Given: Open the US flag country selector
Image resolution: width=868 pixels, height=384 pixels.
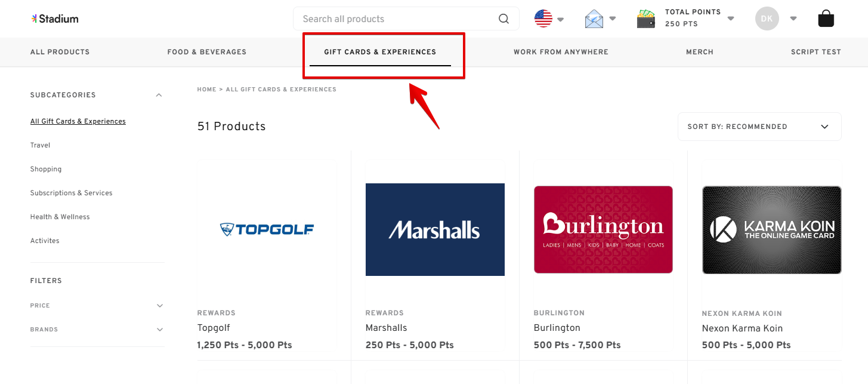Looking at the screenshot, I should pyautogui.click(x=543, y=19).
